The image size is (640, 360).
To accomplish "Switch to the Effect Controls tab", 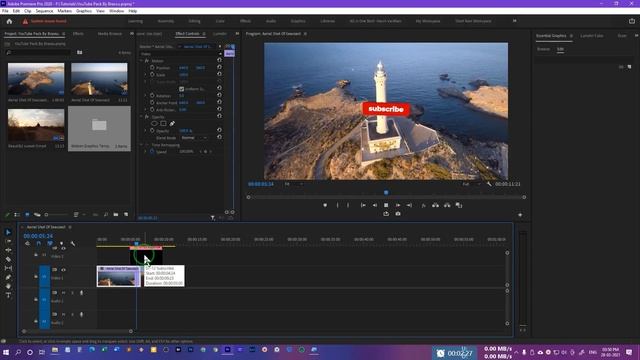I will [187, 34].
